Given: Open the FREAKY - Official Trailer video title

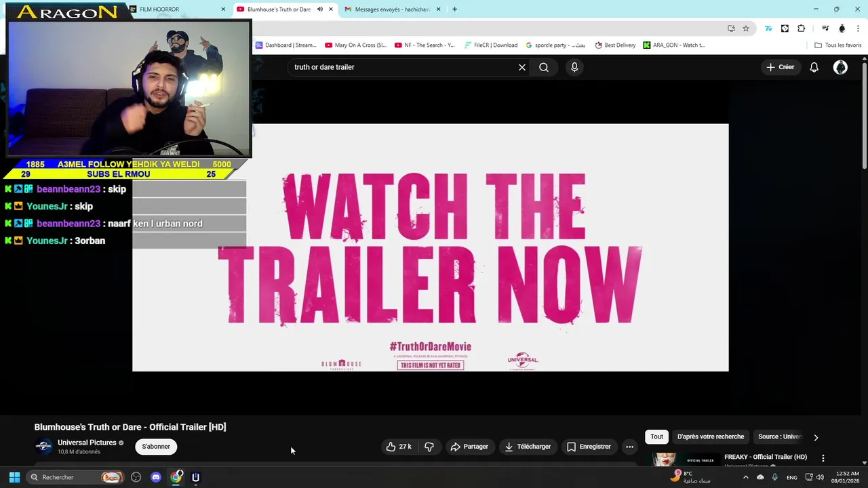Looking at the screenshot, I should point(766,457).
